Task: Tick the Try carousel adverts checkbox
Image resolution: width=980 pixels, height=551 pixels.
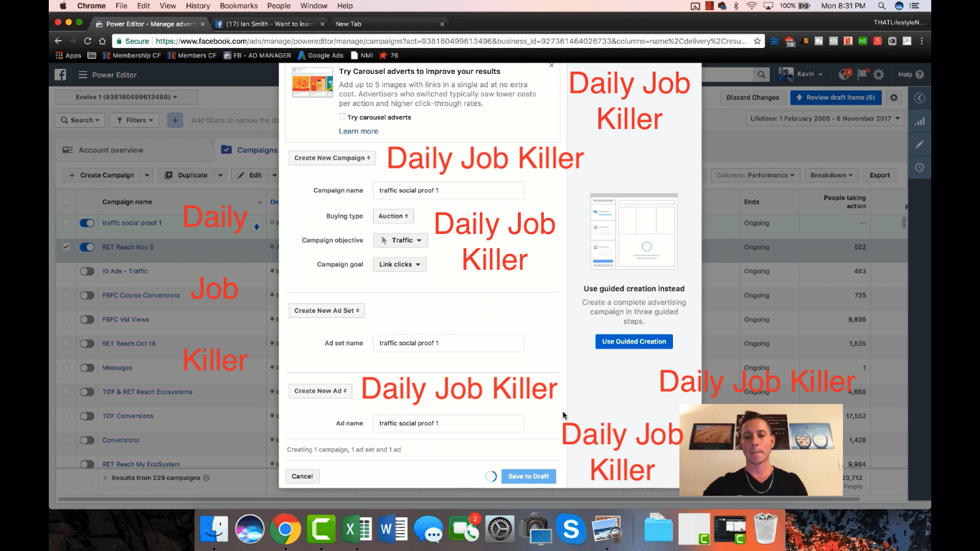Action: (x=342, y=117)
